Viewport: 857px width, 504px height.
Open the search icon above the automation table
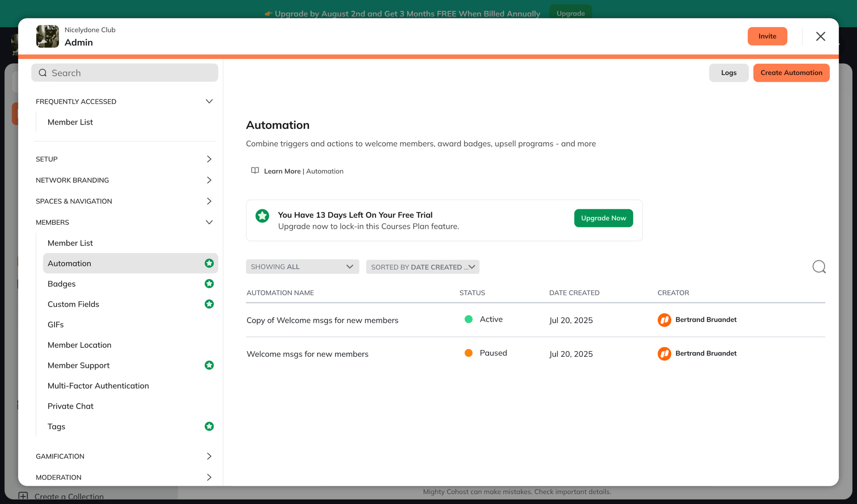[819, 266]
